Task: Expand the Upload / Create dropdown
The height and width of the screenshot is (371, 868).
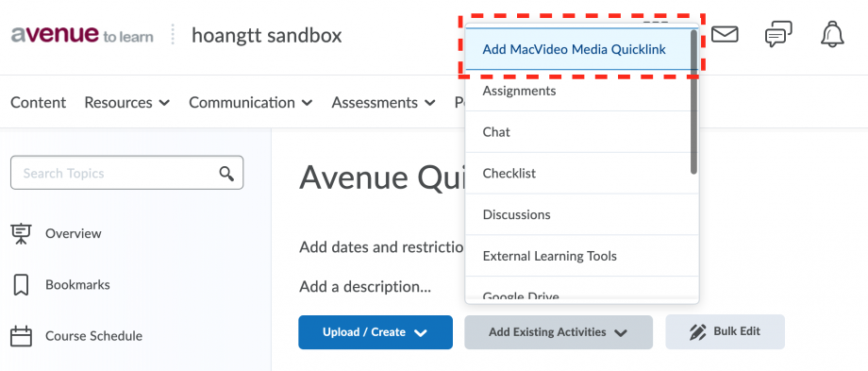Action: point(376,332)
